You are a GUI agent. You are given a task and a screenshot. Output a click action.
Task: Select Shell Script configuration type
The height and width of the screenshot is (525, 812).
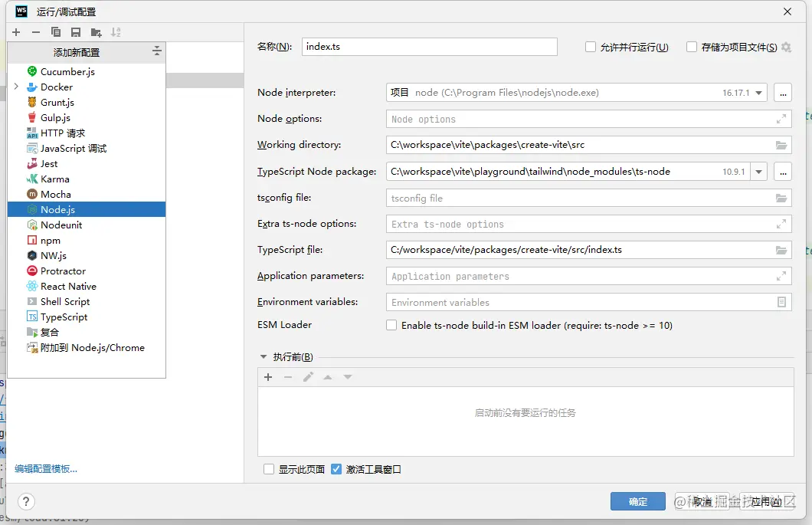click(x=87, y=302)
